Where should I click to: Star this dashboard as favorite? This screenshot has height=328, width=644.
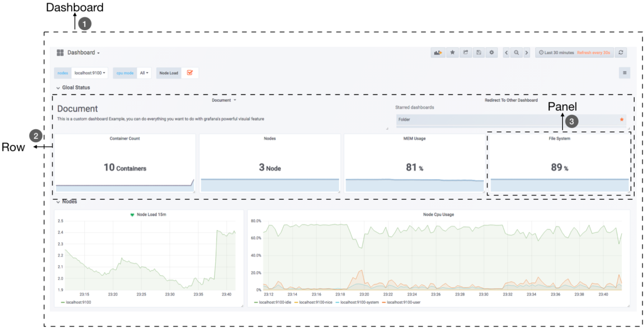click(x=452, y=53)
